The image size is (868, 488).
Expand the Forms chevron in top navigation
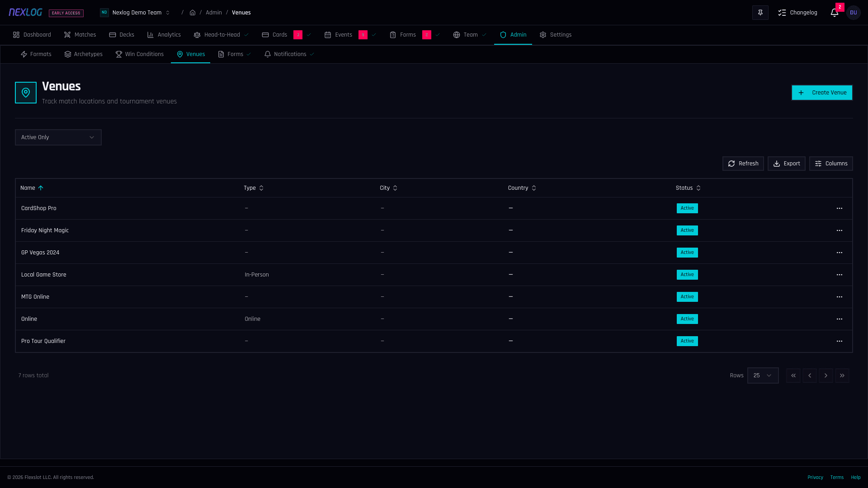pos(438,35)
